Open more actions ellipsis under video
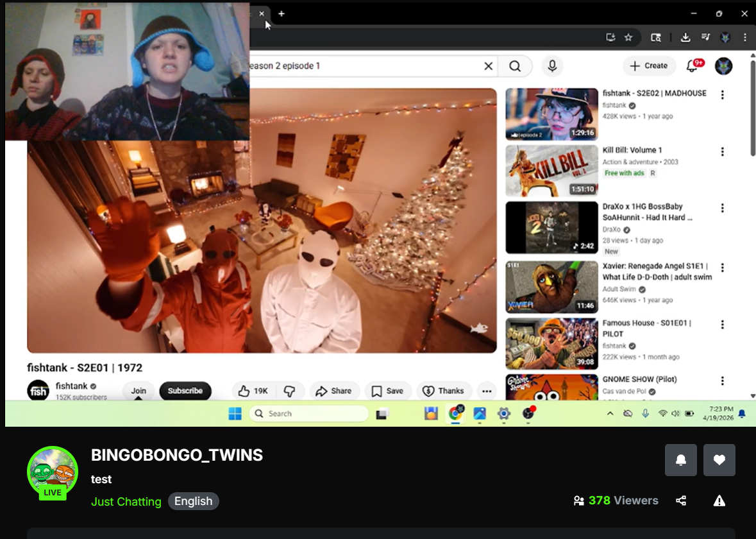 (x=487, y=391)
